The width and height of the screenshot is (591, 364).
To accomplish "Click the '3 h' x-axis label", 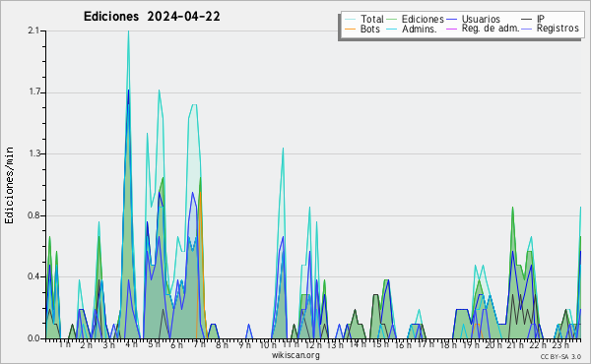I will pyautogui.click(x=108, y=344).
